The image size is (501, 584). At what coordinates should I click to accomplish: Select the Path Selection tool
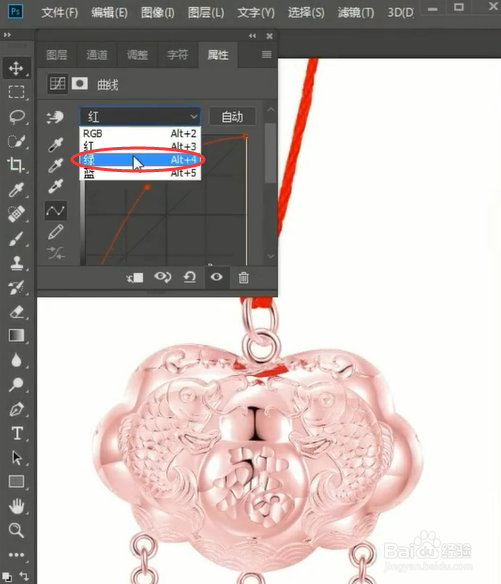(16, 458)
